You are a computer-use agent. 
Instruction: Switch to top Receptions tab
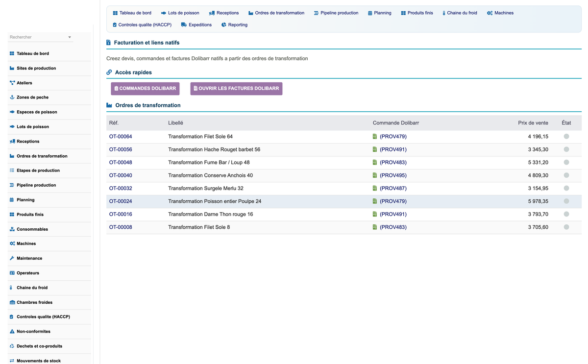(224, 13)
